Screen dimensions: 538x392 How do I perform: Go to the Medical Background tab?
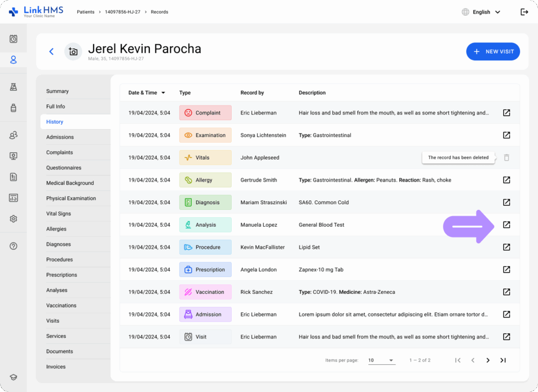pyautogui.click(x=70, y=183)
